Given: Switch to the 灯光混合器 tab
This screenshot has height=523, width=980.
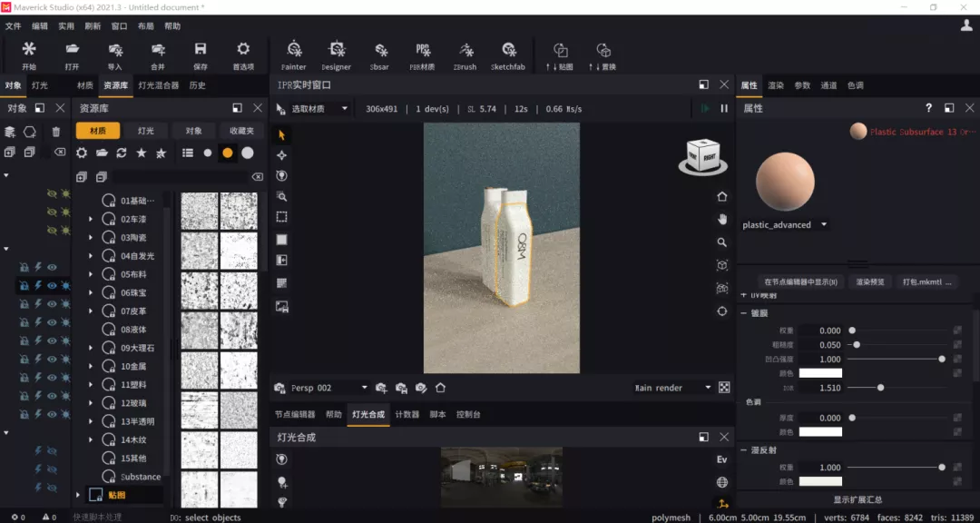Looking at the screenshot, I should pyautogui.click(x=158, y=85).
